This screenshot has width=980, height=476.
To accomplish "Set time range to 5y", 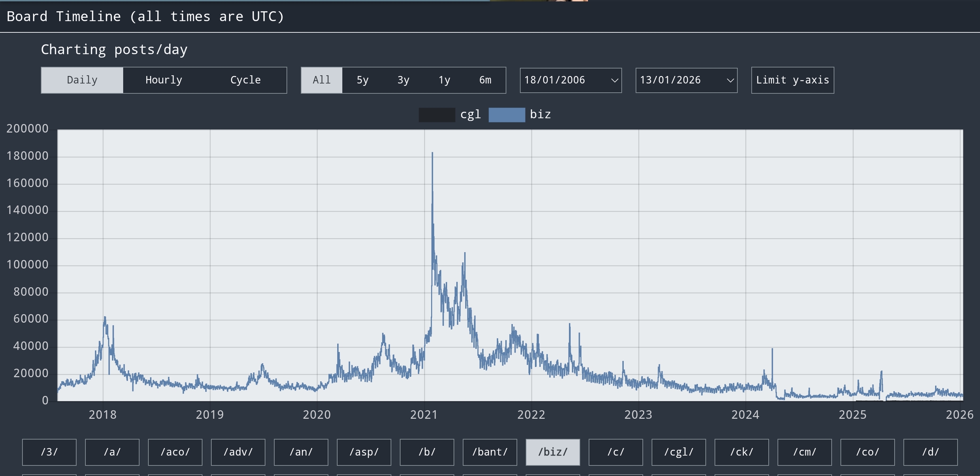I will (x=362, y=80).
